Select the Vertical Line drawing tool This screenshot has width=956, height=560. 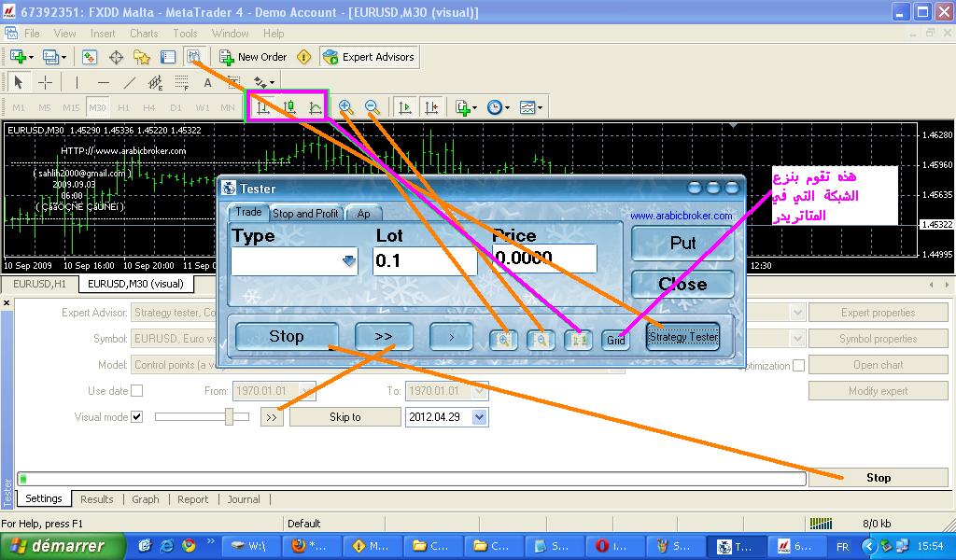[77, 82]
